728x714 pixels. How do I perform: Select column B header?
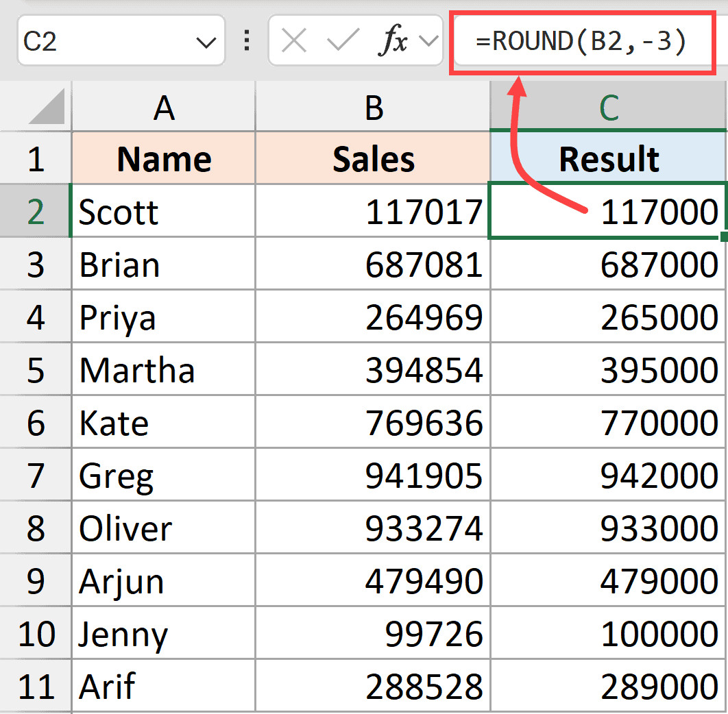pyautogui.click(x=374, y=108)
